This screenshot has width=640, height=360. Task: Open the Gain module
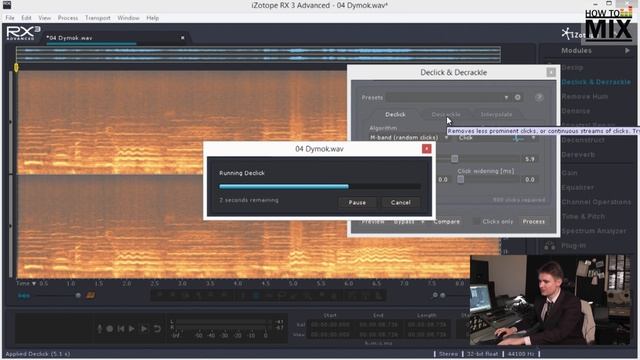click(569, 173)
